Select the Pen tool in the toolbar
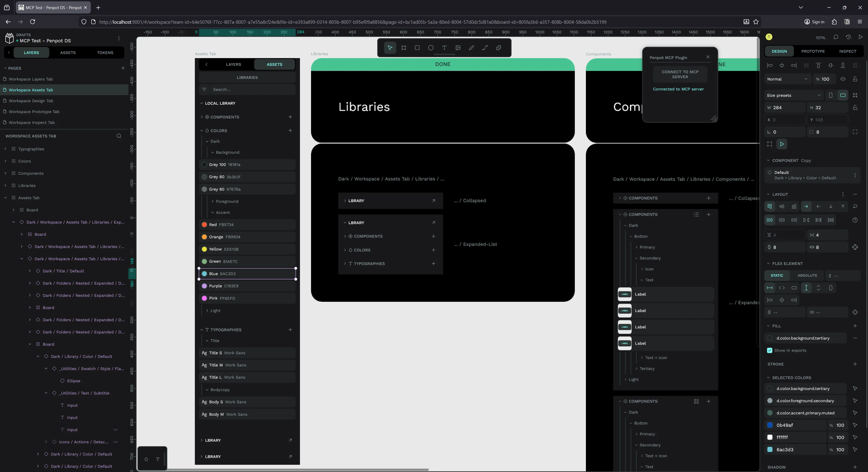This screenshot has height=472, width=868. (x=471, y=47)
